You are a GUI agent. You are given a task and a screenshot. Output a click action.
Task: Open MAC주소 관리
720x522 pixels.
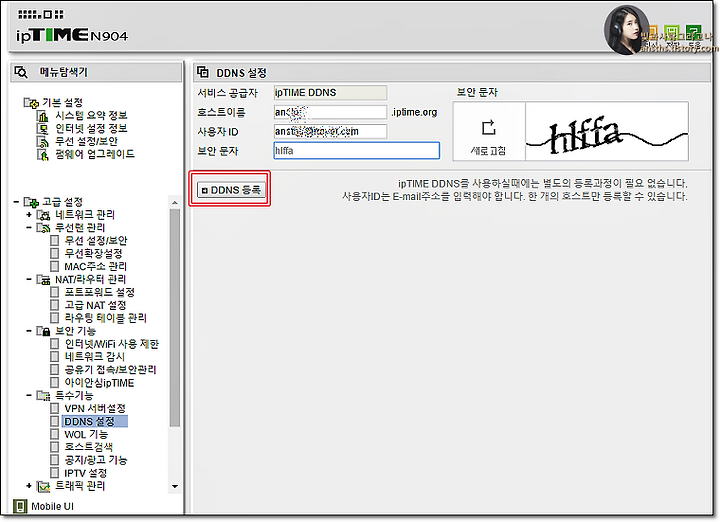point(95,266)
